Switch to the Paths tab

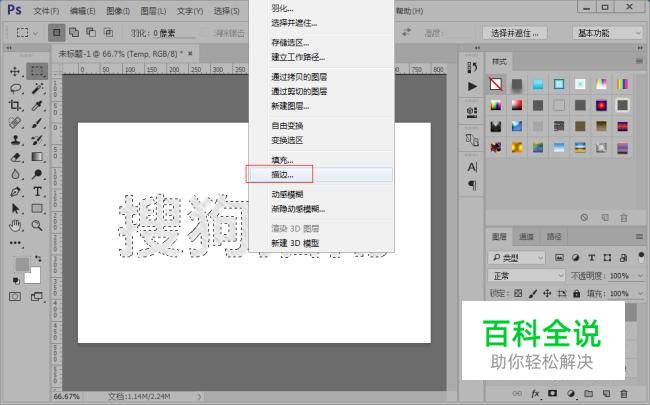point(554,237)
